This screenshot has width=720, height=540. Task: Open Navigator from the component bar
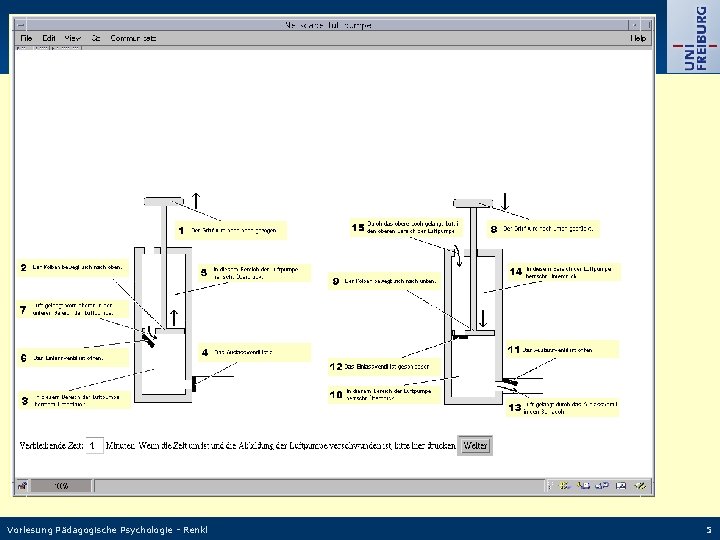pos(564,485)
